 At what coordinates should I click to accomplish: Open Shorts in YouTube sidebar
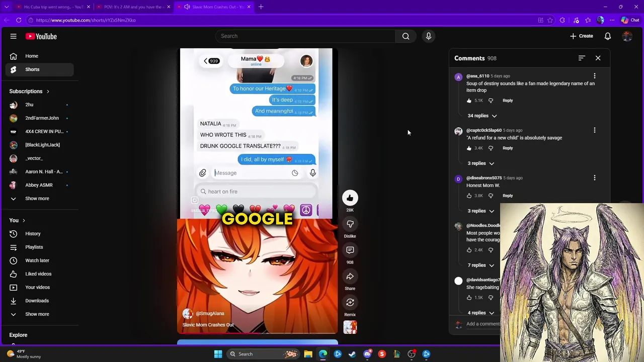[40, 69]
